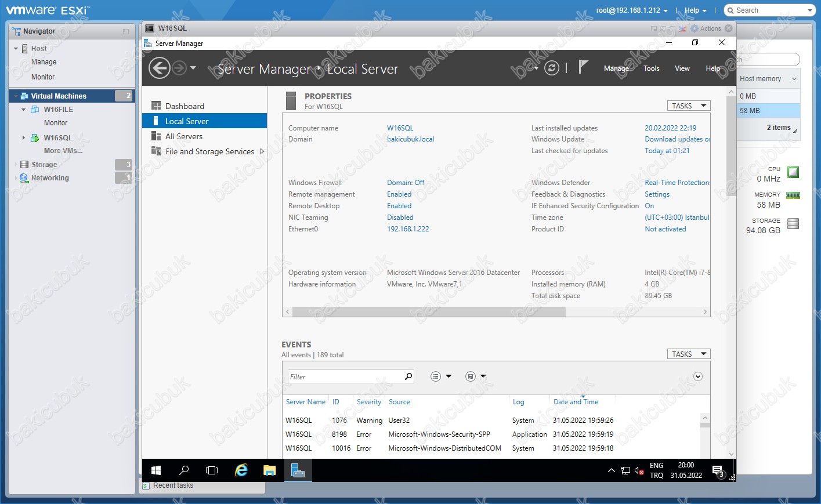
Task: Open the taskbar search magnifier
Action: point(184,470)
